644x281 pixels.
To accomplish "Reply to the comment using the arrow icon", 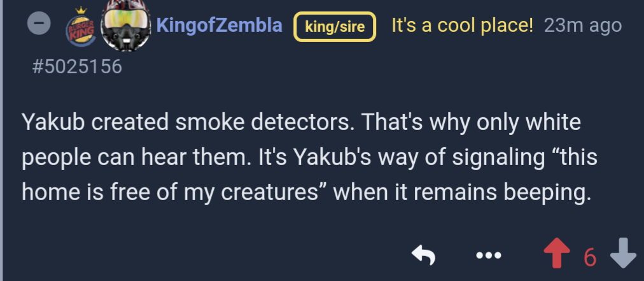I will pyautogui.click(x=423, y=256).
